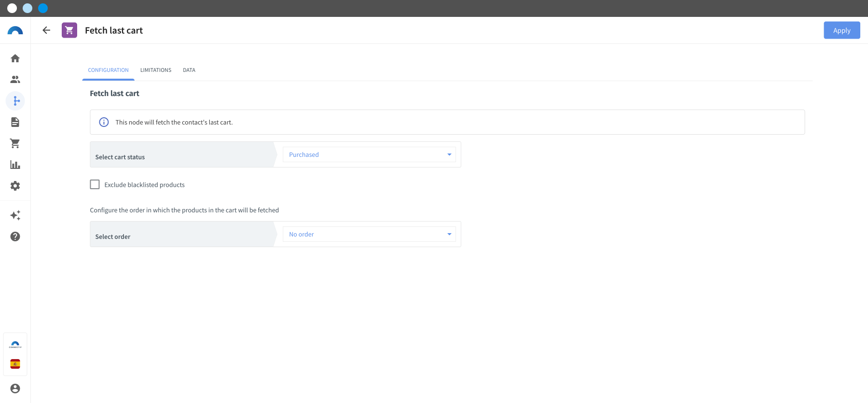Click the Apply button
The image size is (868, 403).
pyautogui.click(x=841, y=30)
